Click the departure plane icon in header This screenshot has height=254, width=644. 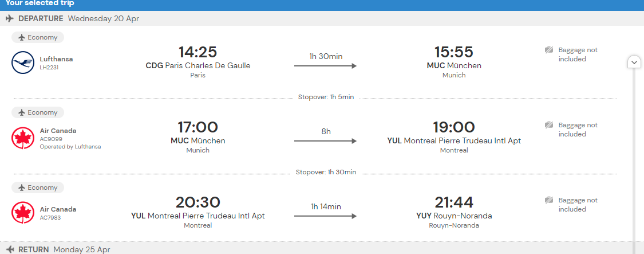click(10, 18)
